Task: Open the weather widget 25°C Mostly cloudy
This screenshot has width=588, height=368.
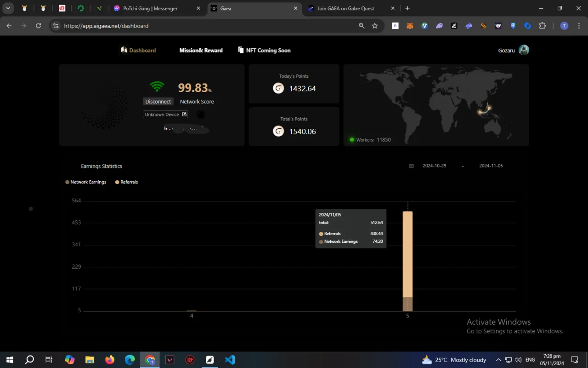Action: point(454,360)
